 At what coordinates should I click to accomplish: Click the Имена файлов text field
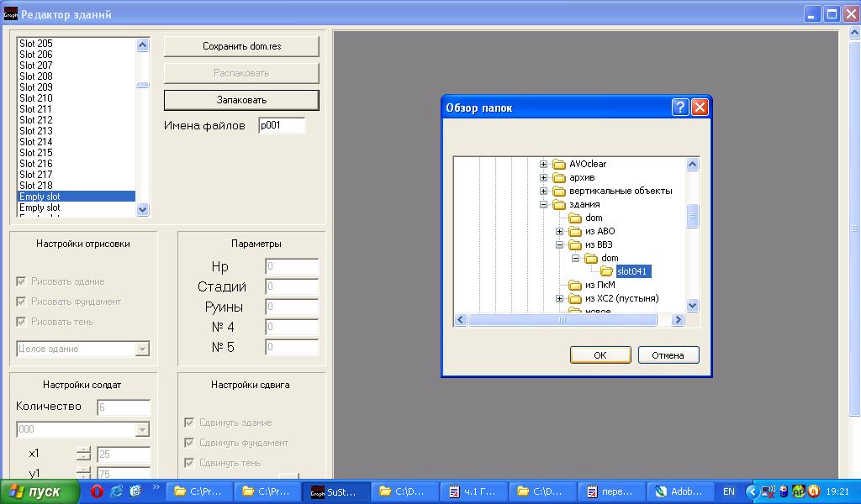point(282,126)
